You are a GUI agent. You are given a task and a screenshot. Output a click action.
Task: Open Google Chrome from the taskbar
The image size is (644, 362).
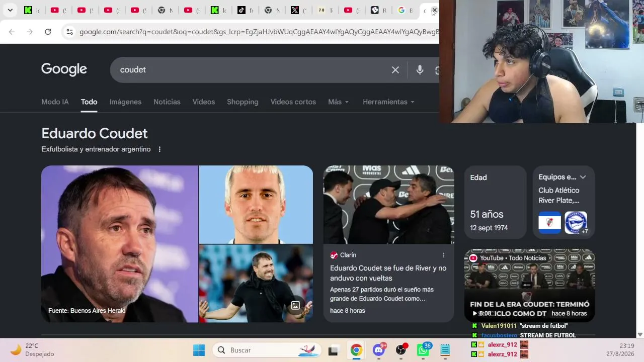(356, 350)
